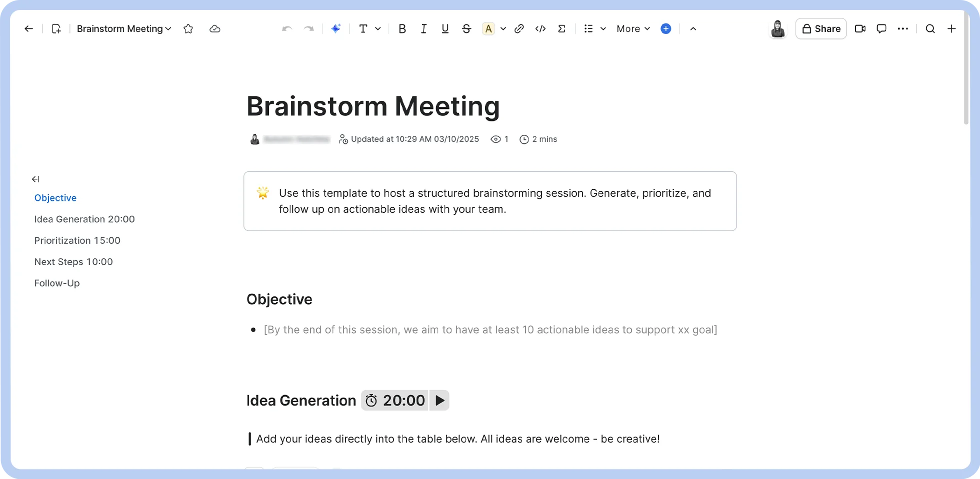Jump to the Prioritization 15:00 section
The height and width of the screenshot is (479, 980).
tap(77, 240)
